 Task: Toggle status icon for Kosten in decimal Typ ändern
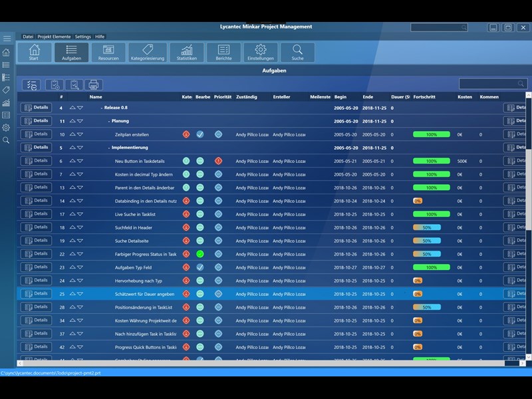tap(200, 174)
